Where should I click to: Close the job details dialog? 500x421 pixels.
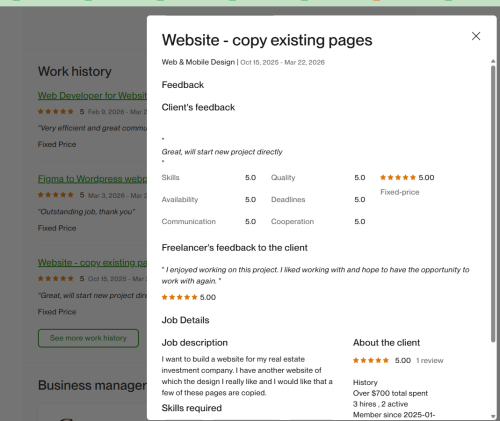pos(476,36)
